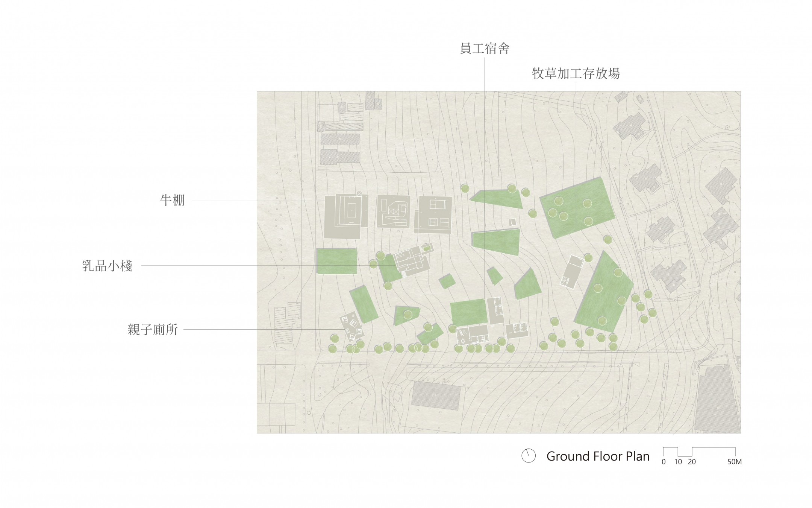
Task: Click the 親子廁所 label
Action: point(153,330)
